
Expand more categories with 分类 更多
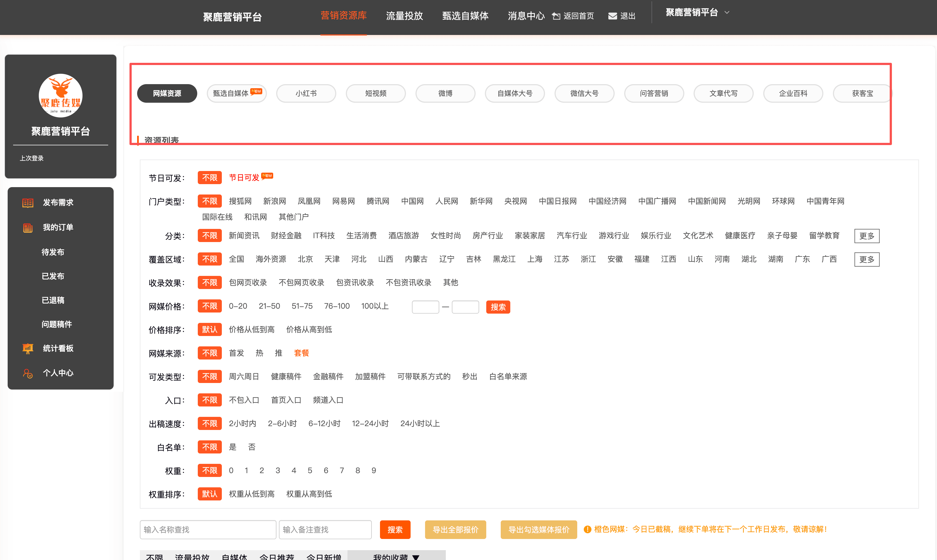coord(867,236)
